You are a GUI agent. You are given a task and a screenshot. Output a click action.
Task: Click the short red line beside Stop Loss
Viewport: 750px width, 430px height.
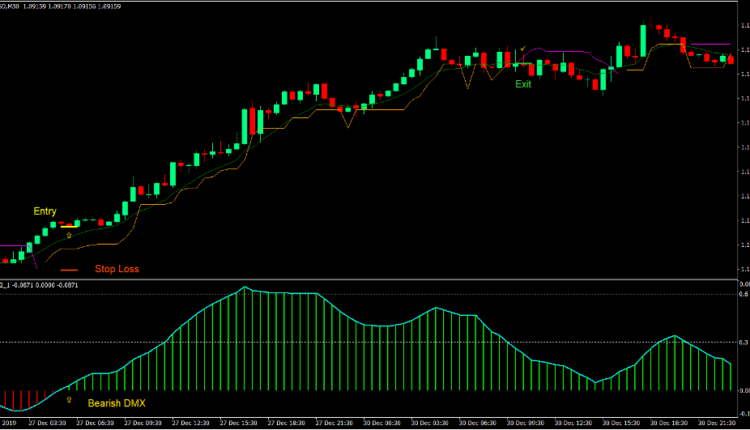[69, 270]
